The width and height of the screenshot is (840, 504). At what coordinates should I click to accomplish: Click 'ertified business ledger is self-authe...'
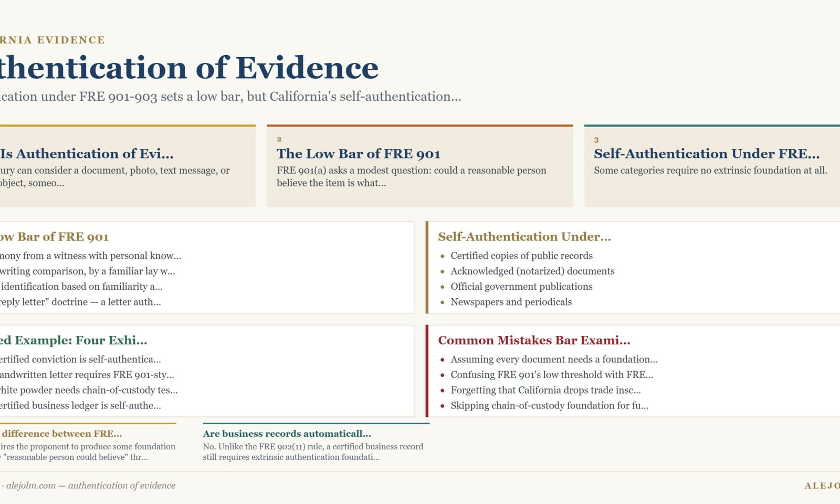[x=80, y=405]
